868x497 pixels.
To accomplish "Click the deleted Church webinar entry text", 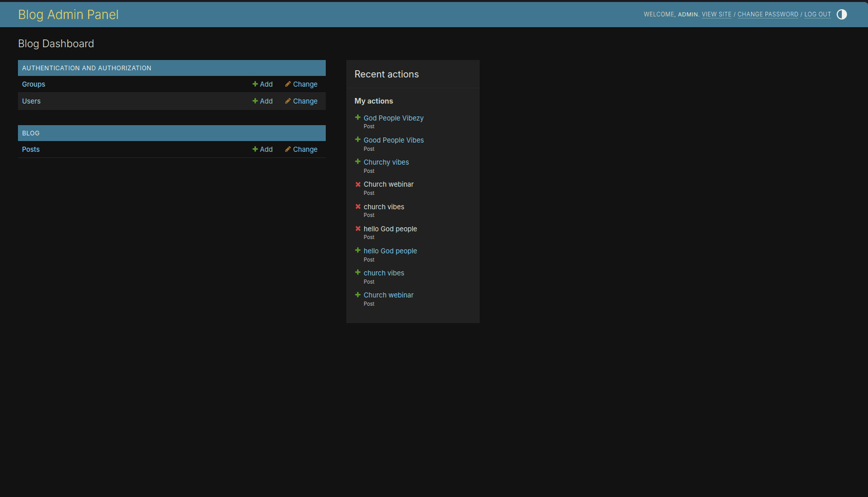I will pos(388,184).
